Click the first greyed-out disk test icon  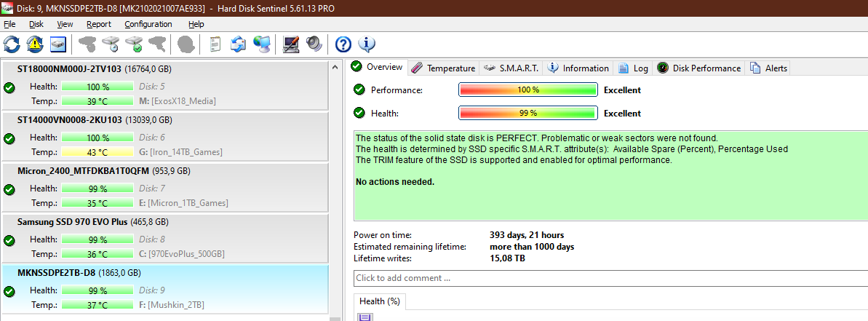click(87, 44)
